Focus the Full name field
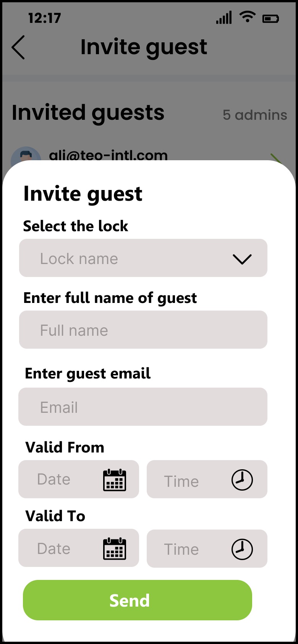The image size is (298, 644). [x=143, y=330]
